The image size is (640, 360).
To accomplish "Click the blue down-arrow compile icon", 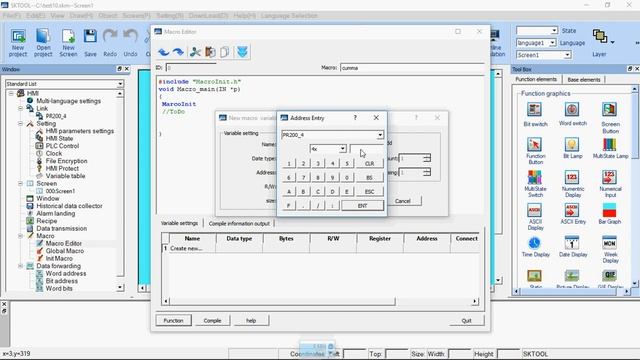I will (x=242, y=52).
